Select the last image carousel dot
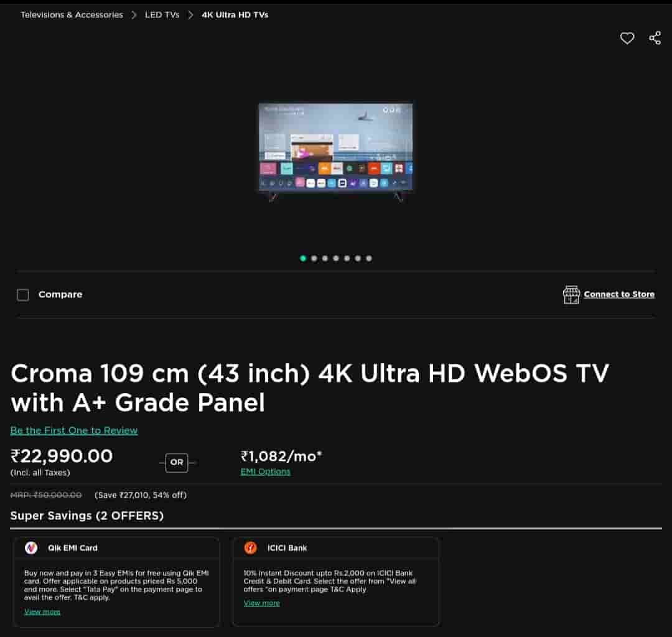The height and width of the screenshot is (637, 672). click(369, 258)
